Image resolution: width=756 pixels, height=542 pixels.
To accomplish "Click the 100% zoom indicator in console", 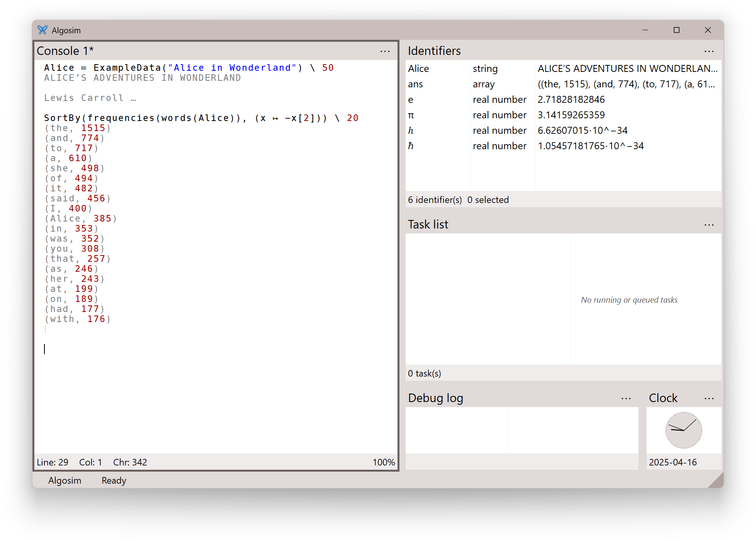I will (x=383, y=462).
